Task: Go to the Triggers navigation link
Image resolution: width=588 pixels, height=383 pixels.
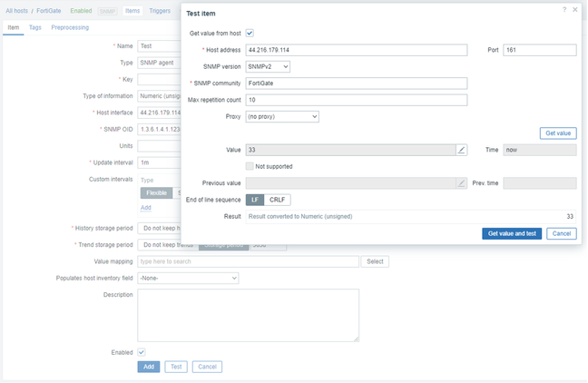Action: (160, 11)
